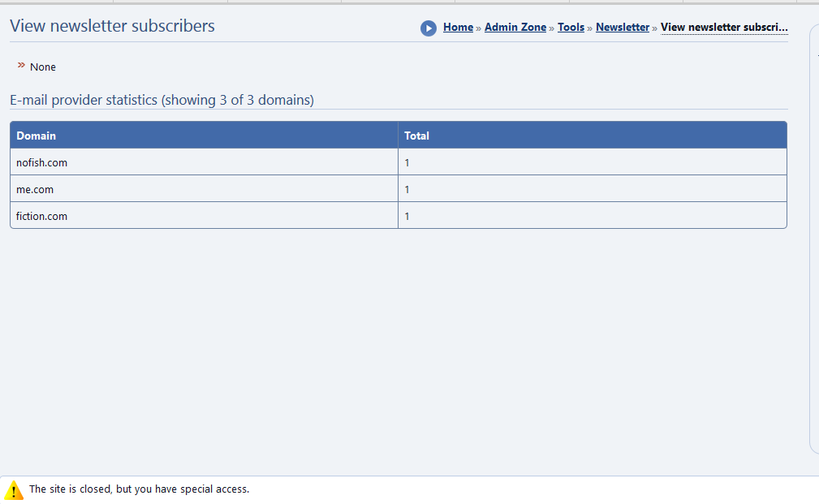Click the breadcrumb arrow icon before Home
Screen dimensions: 819x504
click(428, 28)
